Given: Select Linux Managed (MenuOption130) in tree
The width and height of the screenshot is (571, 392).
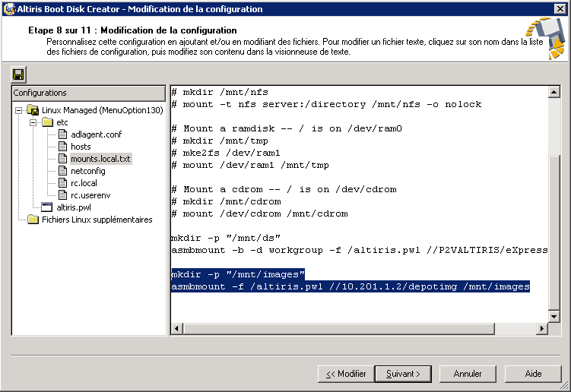Looking at the screenshot, I should point(103,110).
